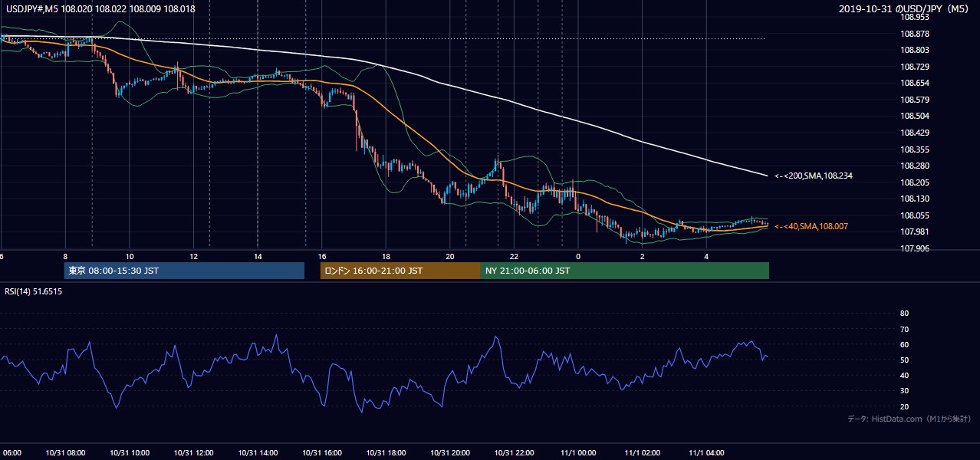Click RSI scale value 60
Viewport: 980px width, 460px height.
pyautogui.click(x=904, y=344)
